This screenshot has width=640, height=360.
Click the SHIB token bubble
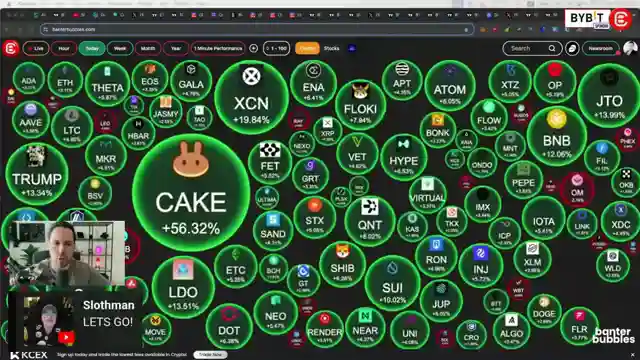click(342, 264)
